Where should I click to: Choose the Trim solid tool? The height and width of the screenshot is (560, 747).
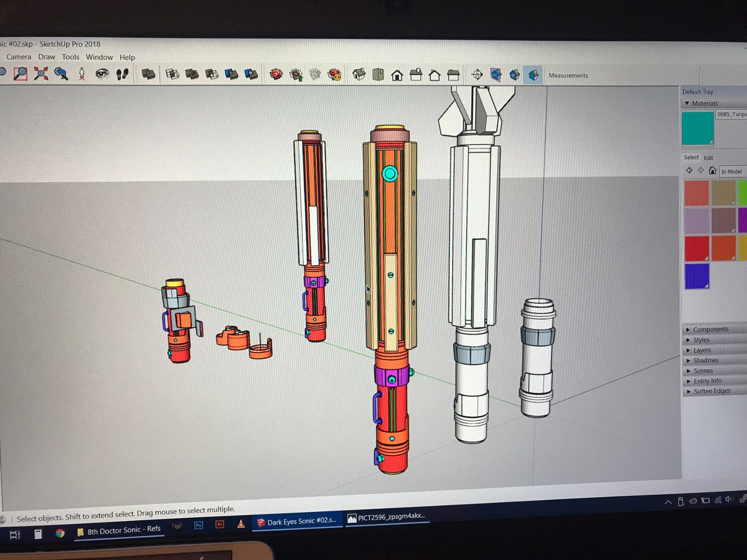pyautogui.click(x=231, y=74)
